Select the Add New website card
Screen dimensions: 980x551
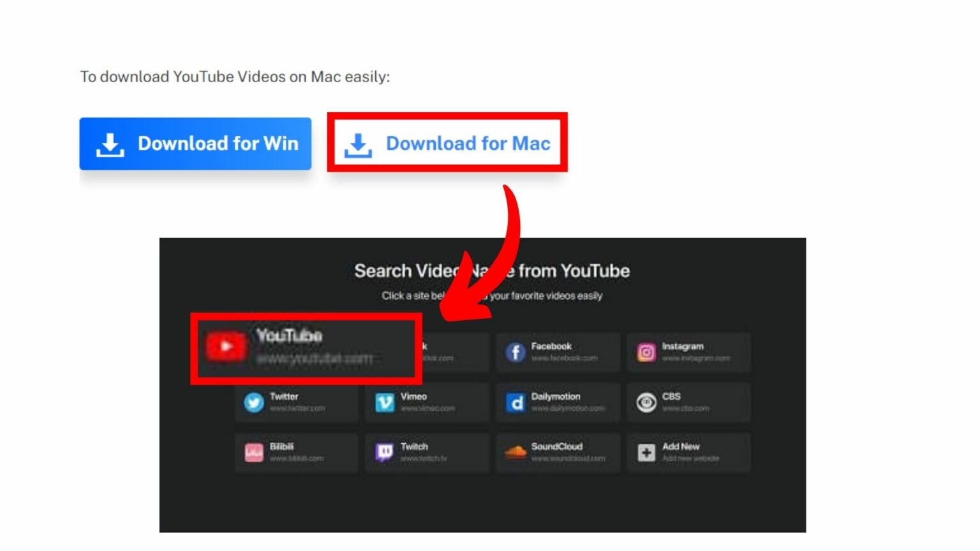coord(689,452)
